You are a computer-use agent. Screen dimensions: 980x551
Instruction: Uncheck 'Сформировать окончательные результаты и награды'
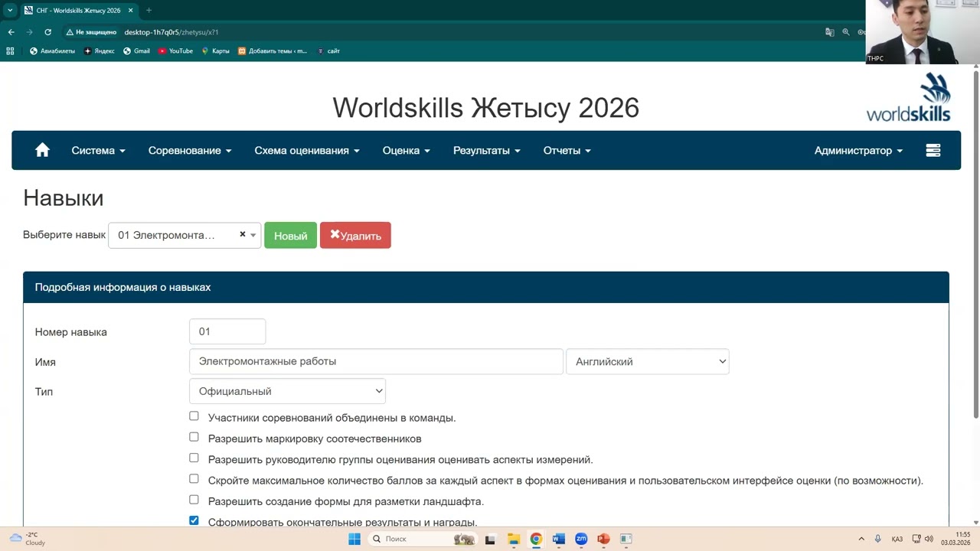(x=194, y=520)
